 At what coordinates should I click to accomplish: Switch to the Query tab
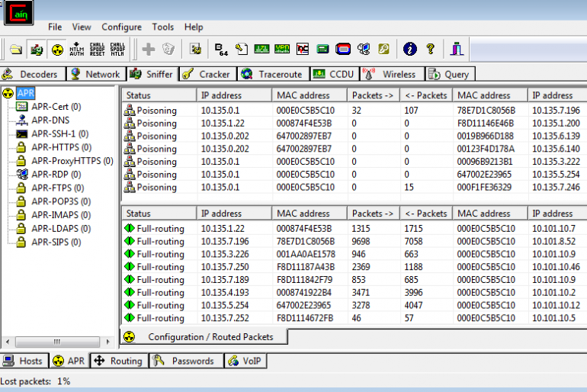pos(450,74)
